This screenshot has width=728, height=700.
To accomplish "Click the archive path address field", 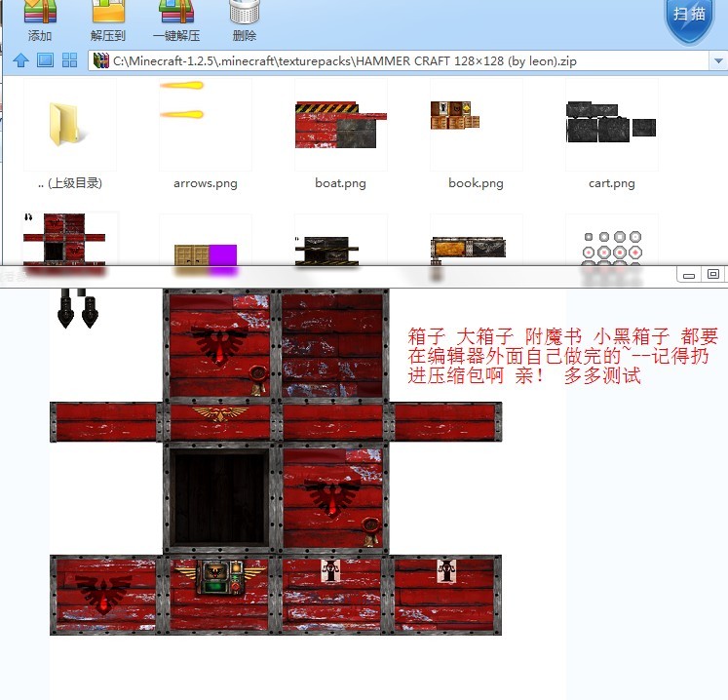I will coord(390,60).
